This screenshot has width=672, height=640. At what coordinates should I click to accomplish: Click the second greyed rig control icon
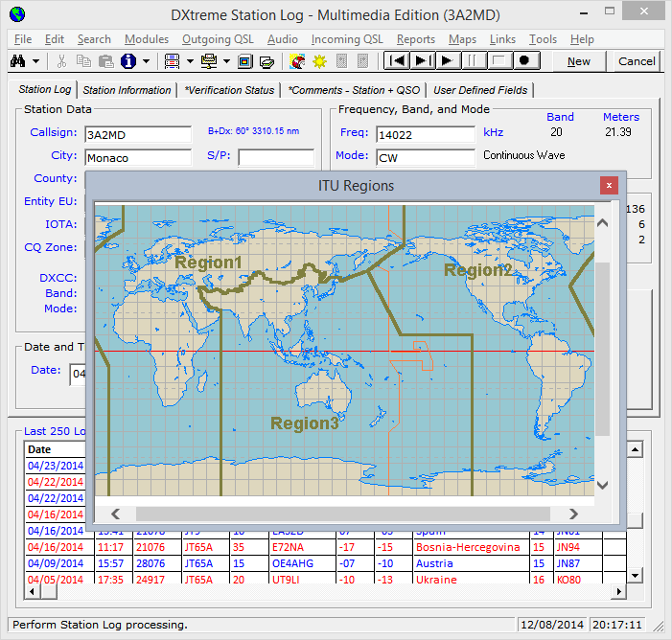pyautogui.click(x=363, y=61)
